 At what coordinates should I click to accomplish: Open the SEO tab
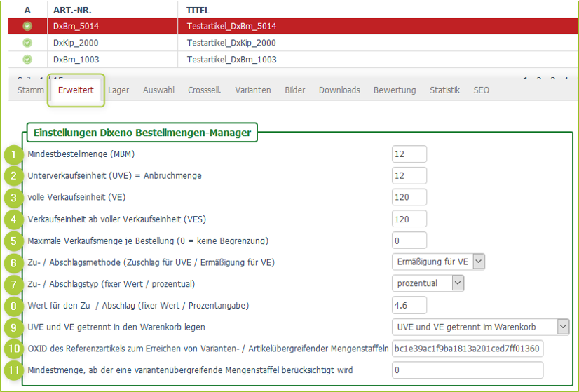click(x=481, y=90)
